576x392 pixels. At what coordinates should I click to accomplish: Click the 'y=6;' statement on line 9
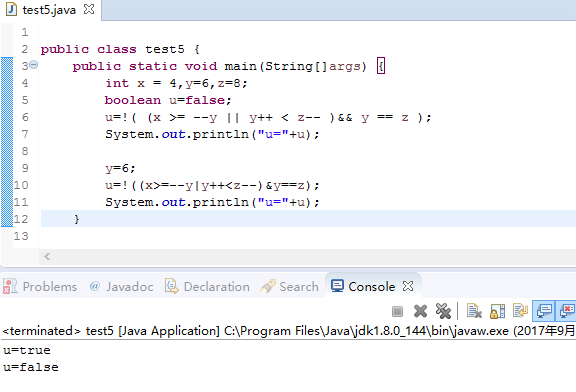(120, 168)
